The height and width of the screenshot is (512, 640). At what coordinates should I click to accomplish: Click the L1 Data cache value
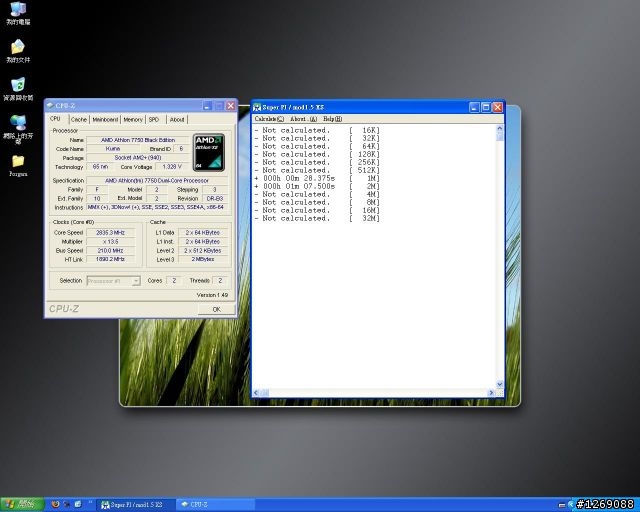point(203,233)
